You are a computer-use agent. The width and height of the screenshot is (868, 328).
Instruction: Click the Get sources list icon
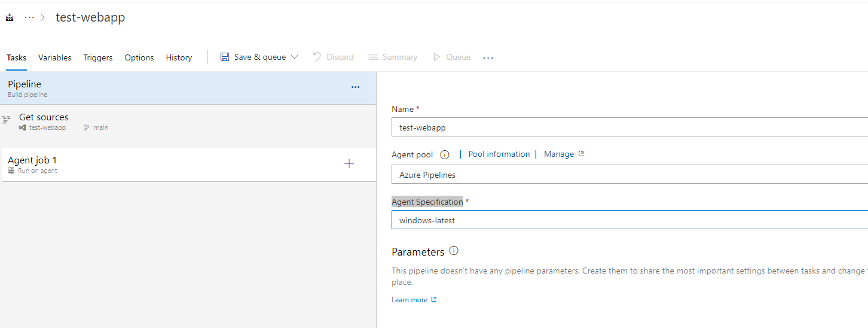(7, 120)
